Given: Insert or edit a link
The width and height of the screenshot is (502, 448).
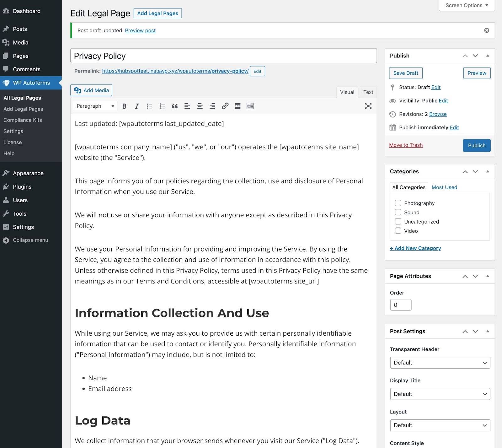Looking at the screenshot, I should click(225, 106).
